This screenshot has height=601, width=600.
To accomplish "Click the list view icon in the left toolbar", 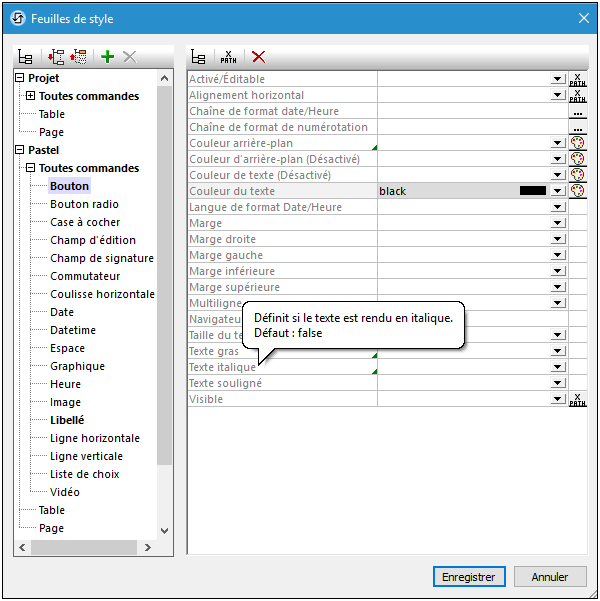I will (27, 58).
